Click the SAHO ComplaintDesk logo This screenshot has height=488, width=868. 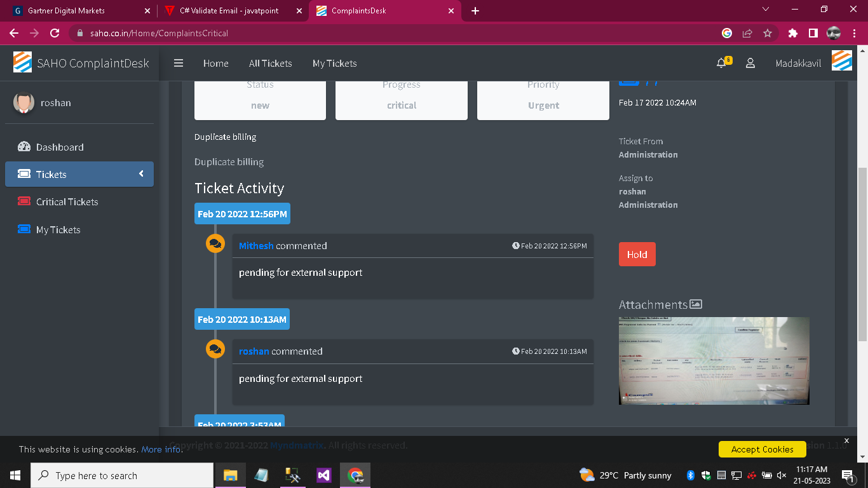pyautogui.click(x=23, y=62)
